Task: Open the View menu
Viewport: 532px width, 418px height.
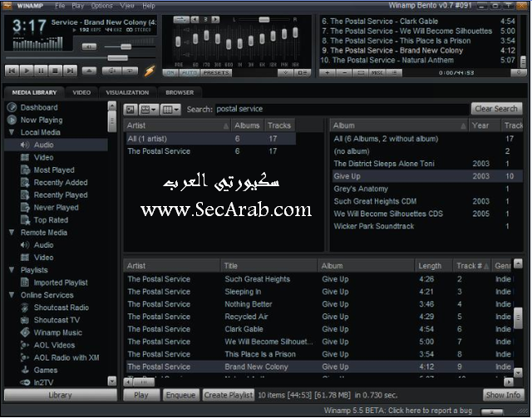Action: [127, 6]
